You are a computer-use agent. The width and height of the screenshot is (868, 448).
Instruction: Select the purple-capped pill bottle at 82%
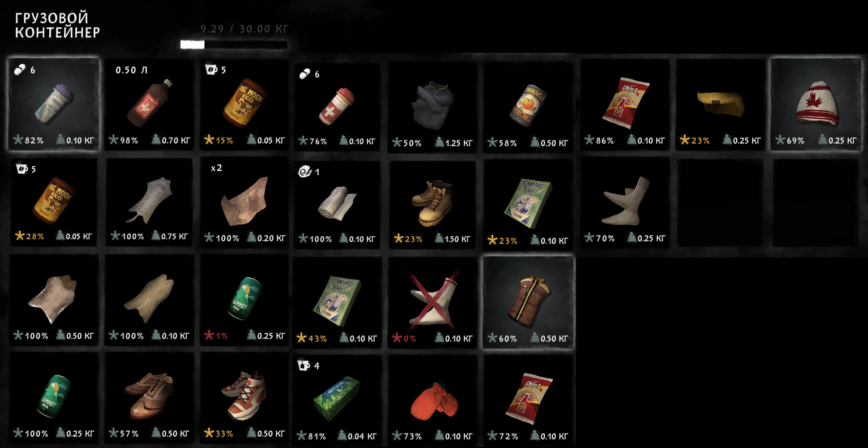click(54, 104)
